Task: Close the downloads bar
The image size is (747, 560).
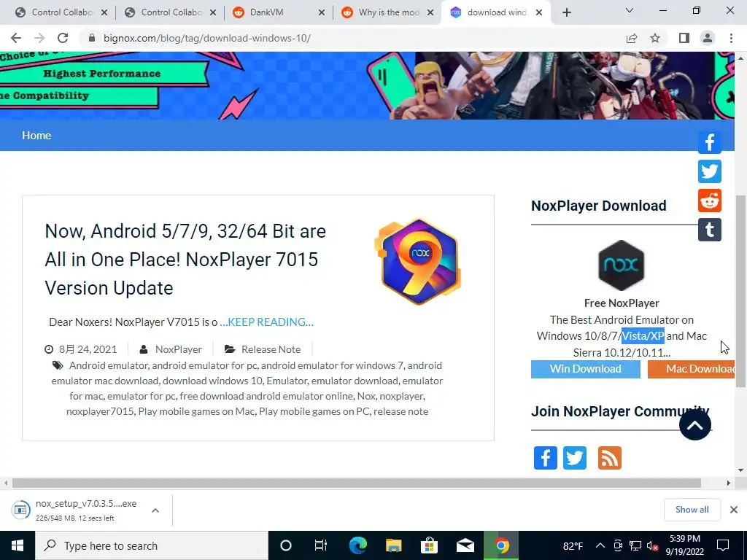Action: pos(734,510)
